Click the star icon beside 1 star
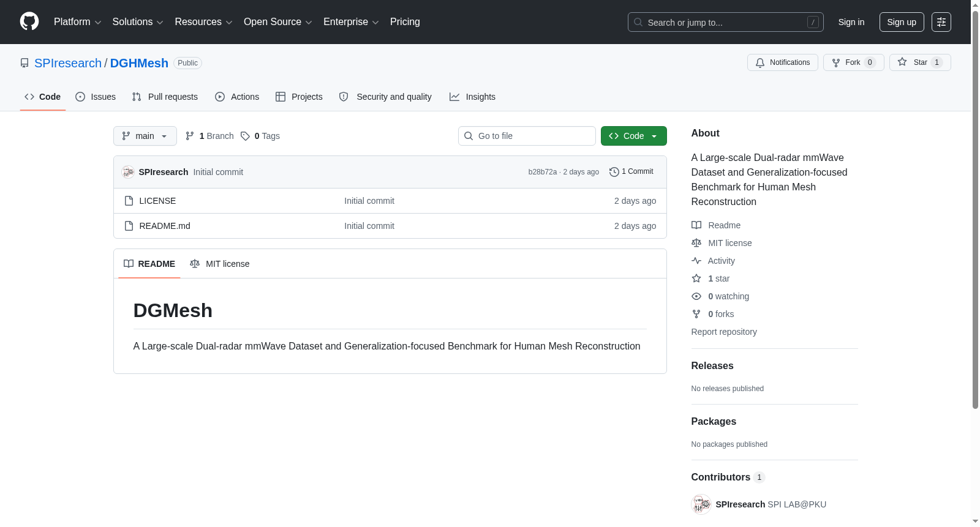Screen dimensions: 980x527 [696, 278]
